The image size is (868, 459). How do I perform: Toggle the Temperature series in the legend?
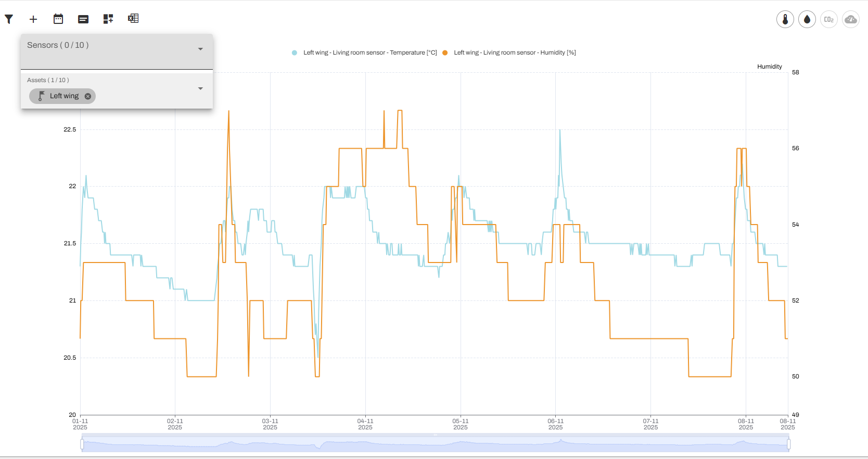click(364, 53)
